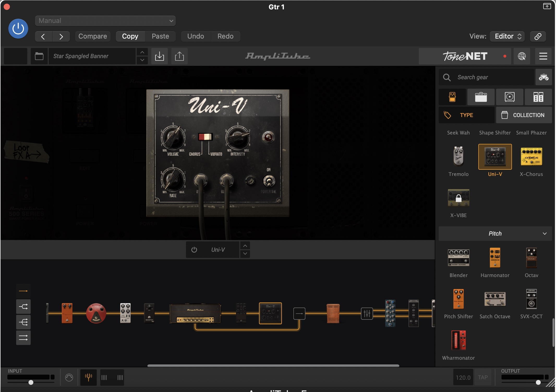The width and height of the screenshot is (556, 392).
Task: Click the gear filter icon beside search
Action: [544, 77]
